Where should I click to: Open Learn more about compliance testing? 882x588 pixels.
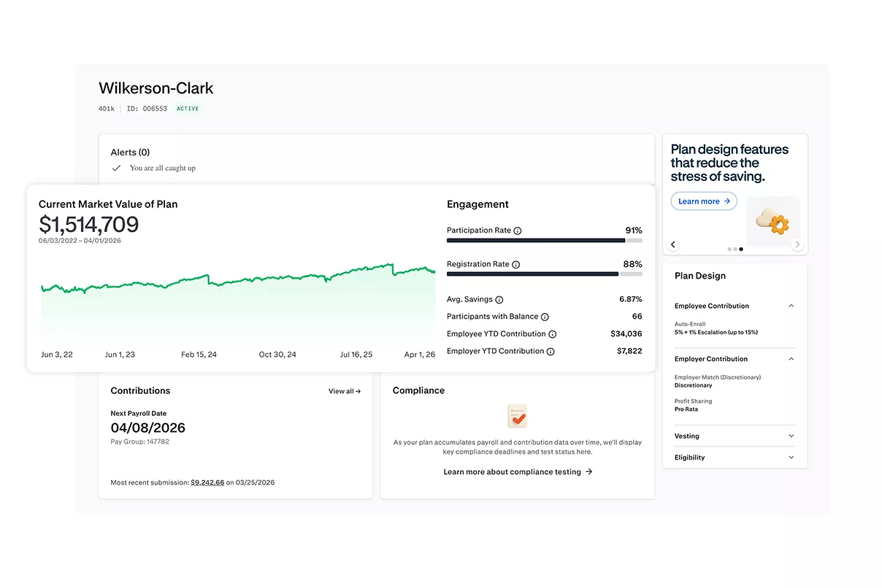[518, 472]
